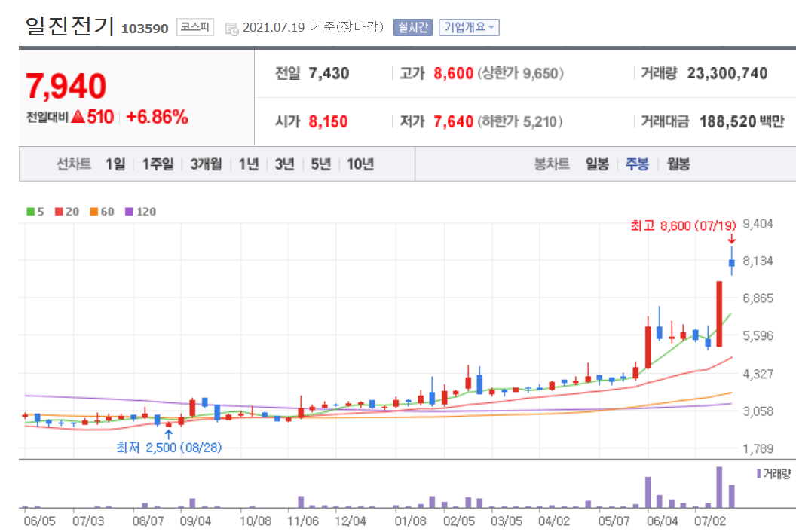This screenshot has width=796, height=532.
Task: Click the orange 60 moving average legend
Action: click(102, 212)
